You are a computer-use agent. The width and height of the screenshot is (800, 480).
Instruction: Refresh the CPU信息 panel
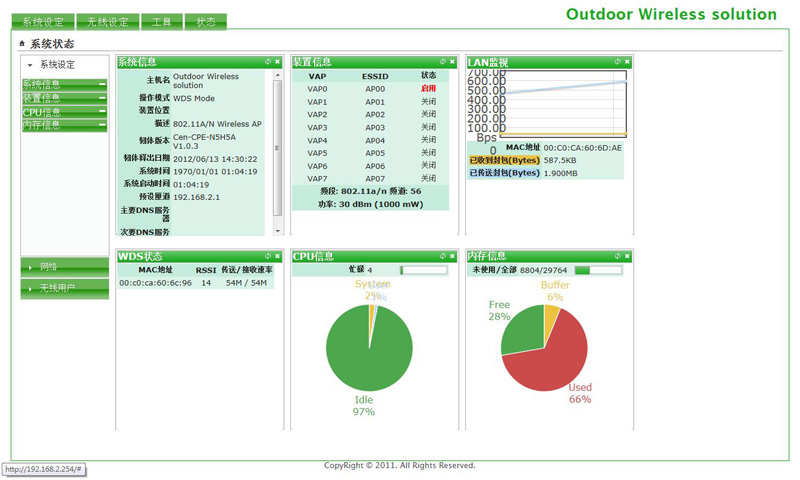[443, 256]
